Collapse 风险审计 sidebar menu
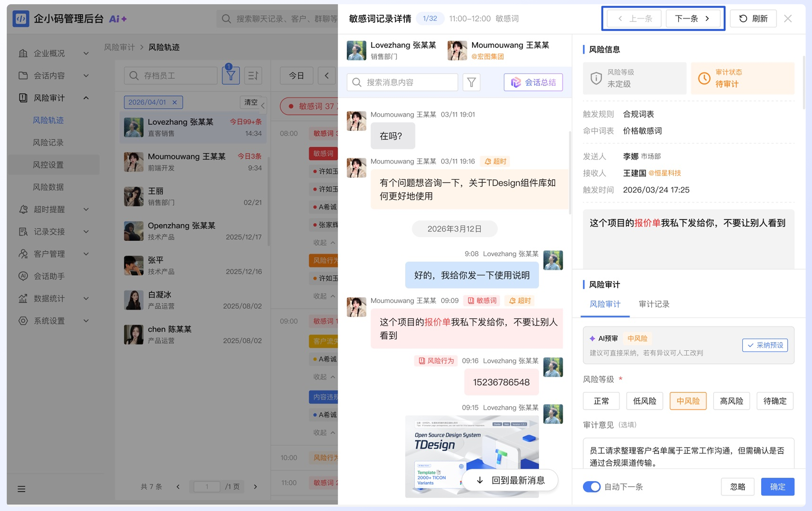Viewport: 812px width, 511px height. coord(54,98)
